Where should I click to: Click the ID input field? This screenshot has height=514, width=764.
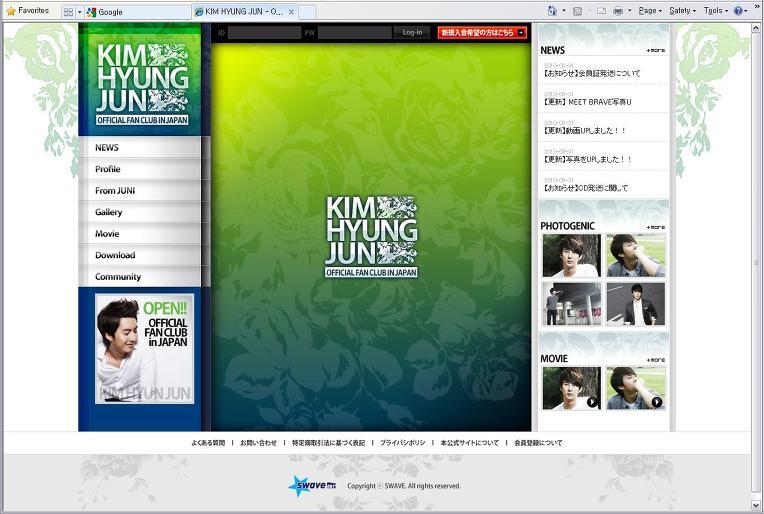click(264, 33)
